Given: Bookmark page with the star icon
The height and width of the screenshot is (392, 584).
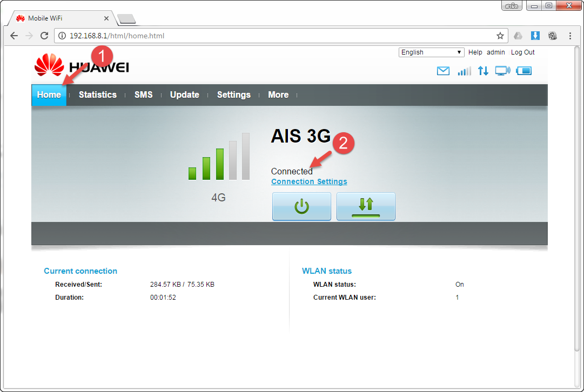Looking at the screenshot, I should pos(500,36).
